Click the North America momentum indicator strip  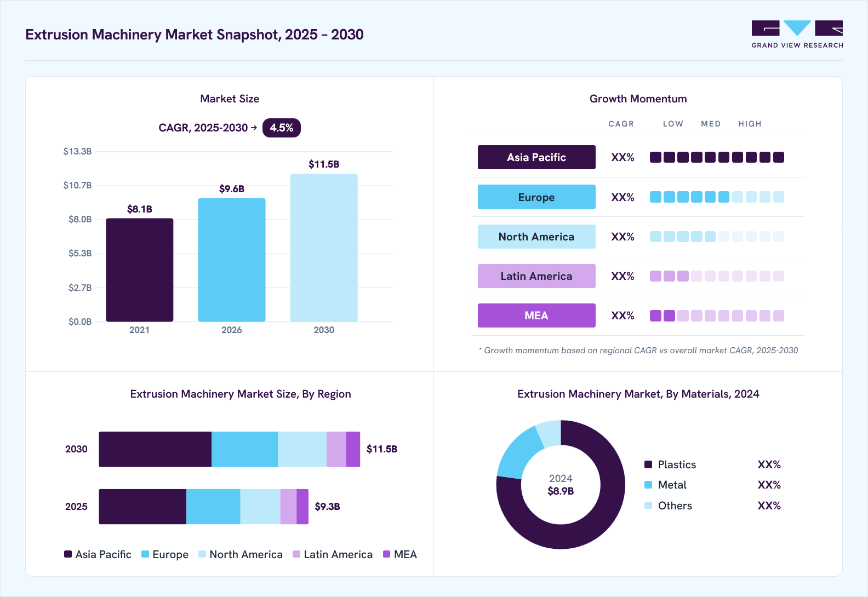click(717, 237)
